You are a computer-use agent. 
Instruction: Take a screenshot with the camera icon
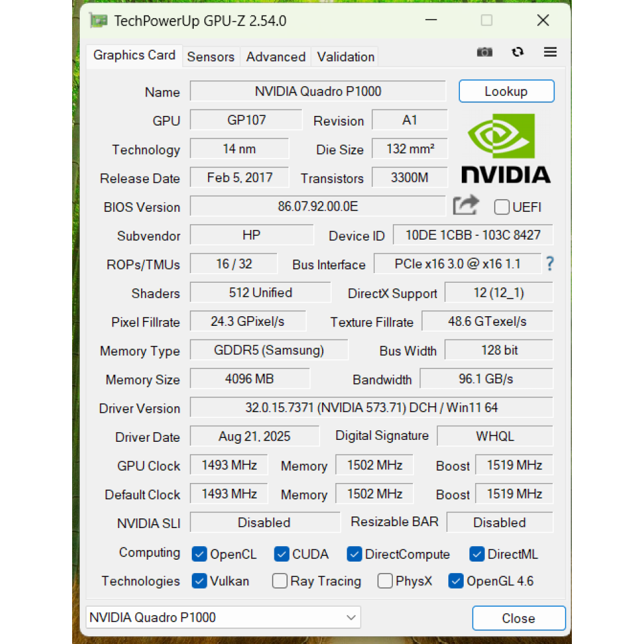[484, 52]
